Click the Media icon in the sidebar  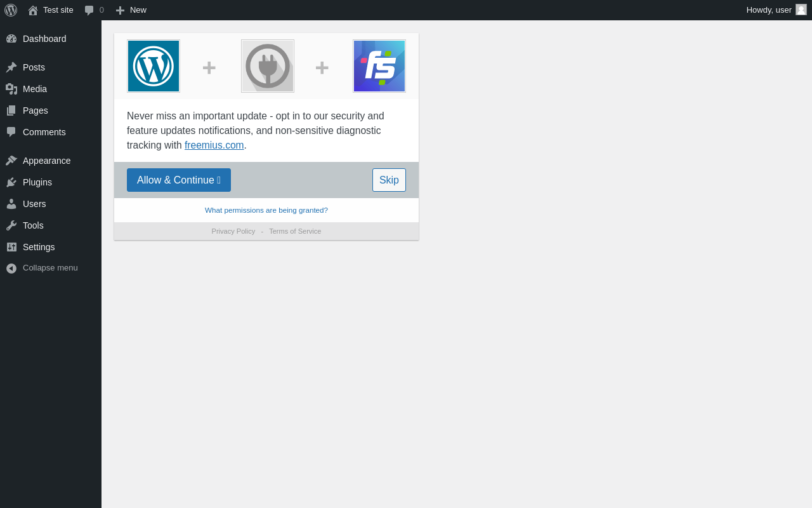[x=11, y=89]
